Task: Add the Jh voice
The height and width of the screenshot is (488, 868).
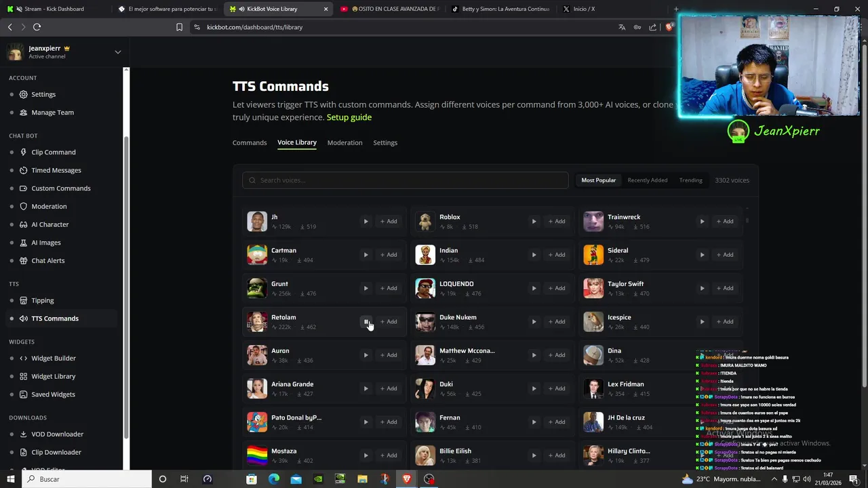Action: [x=389, y=221]
